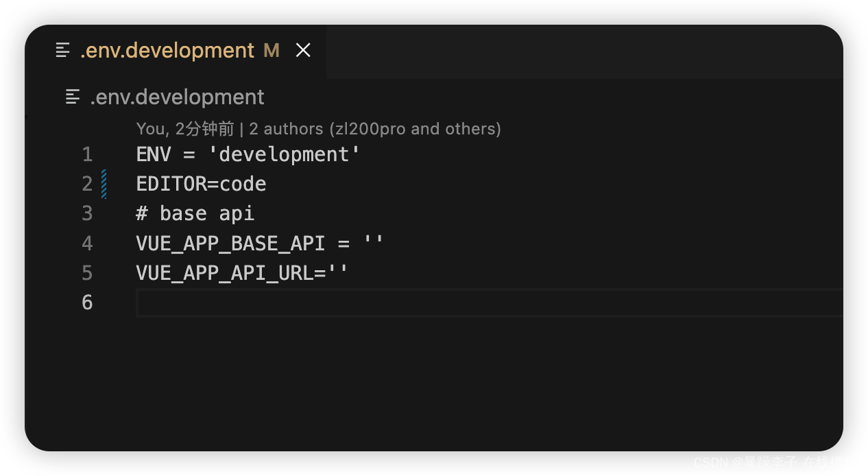
Task: Place cursor in VUE_APP_BASE_API line
Action: point(260,243)
